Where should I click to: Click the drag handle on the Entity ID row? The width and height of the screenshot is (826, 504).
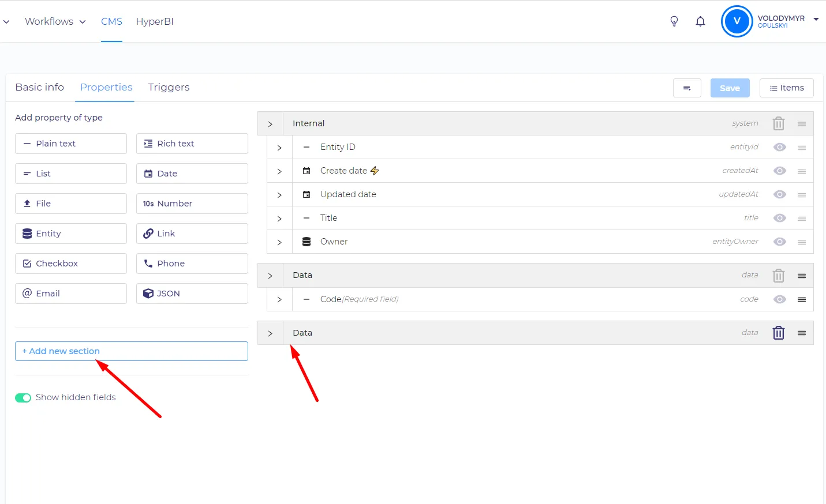(802, 148)
